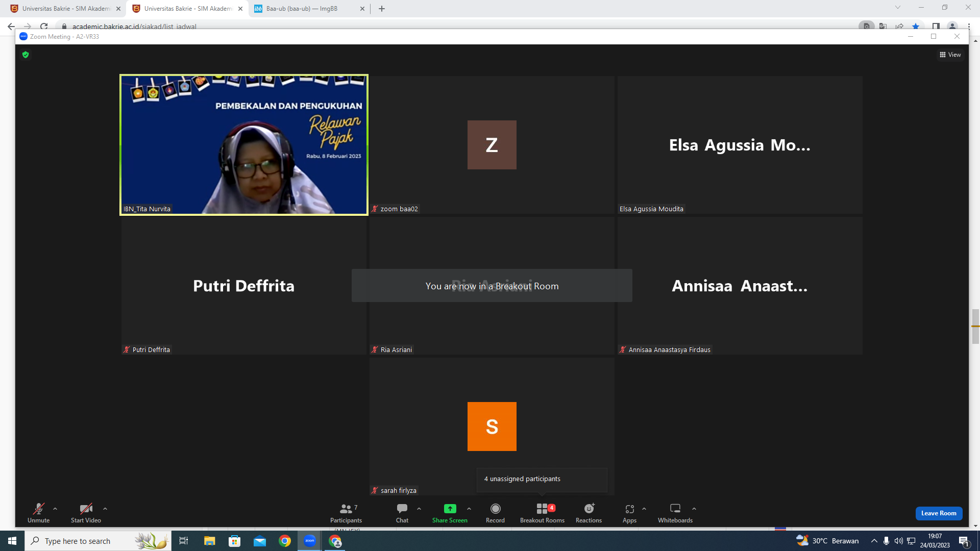
Task: Open a new Chrome tab
Action: [382, 9]
